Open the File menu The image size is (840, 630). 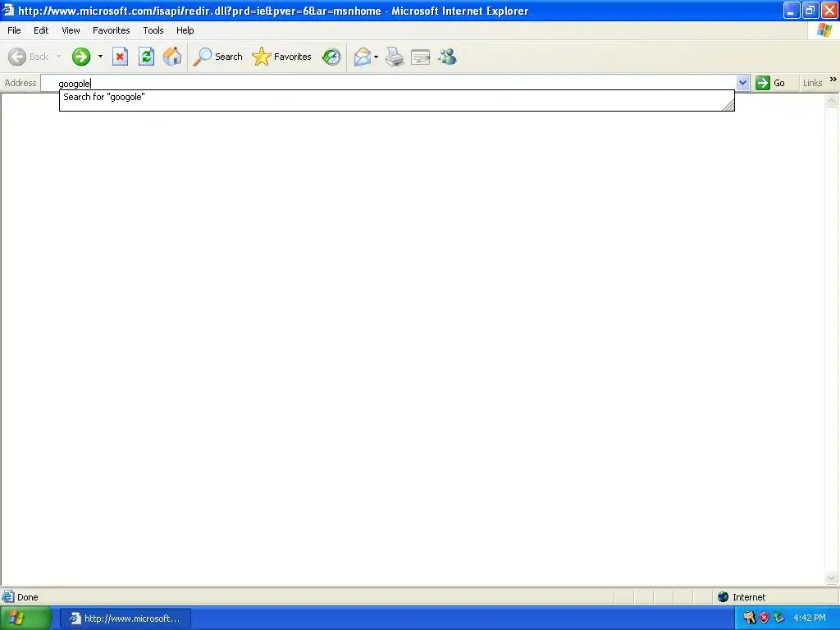pyautogui.click(x=14, y=30)
